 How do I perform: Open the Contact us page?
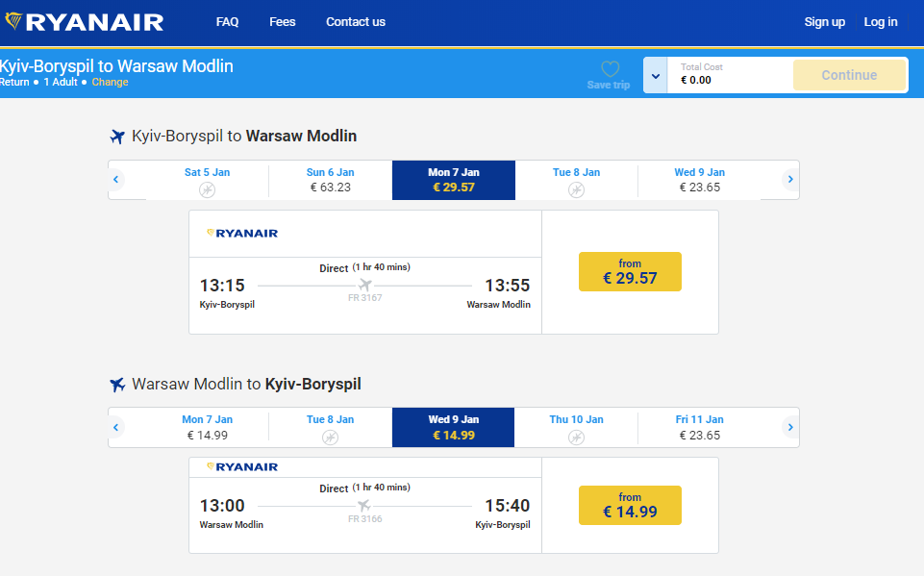[356, 22]
